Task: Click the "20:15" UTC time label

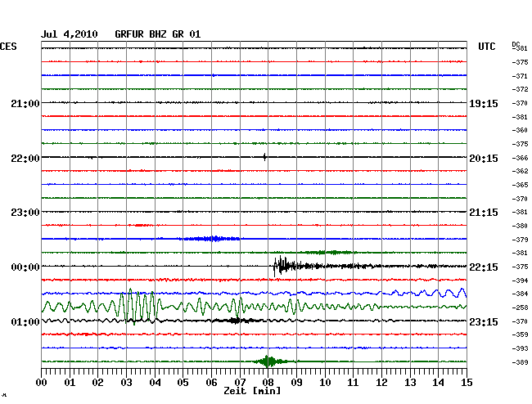Action: click(x=484, y=159)
